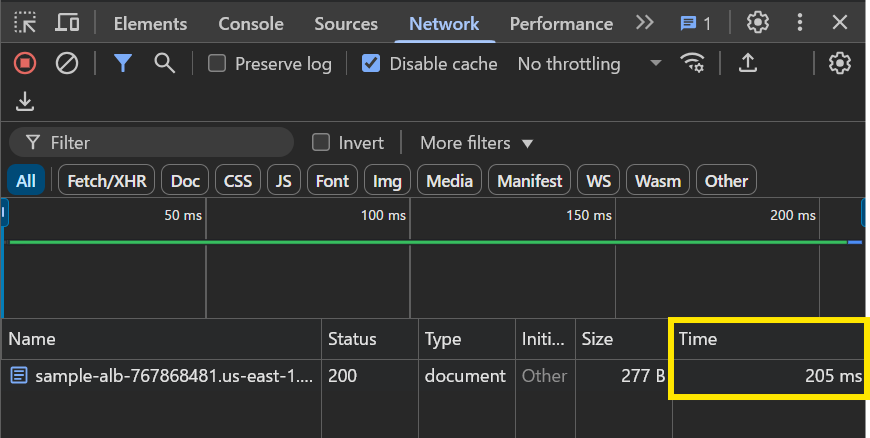Image resolution: width=870 pixels, height=438 pixels.
Task: Sort by the Initiator column header
Action: click(543, 339)
